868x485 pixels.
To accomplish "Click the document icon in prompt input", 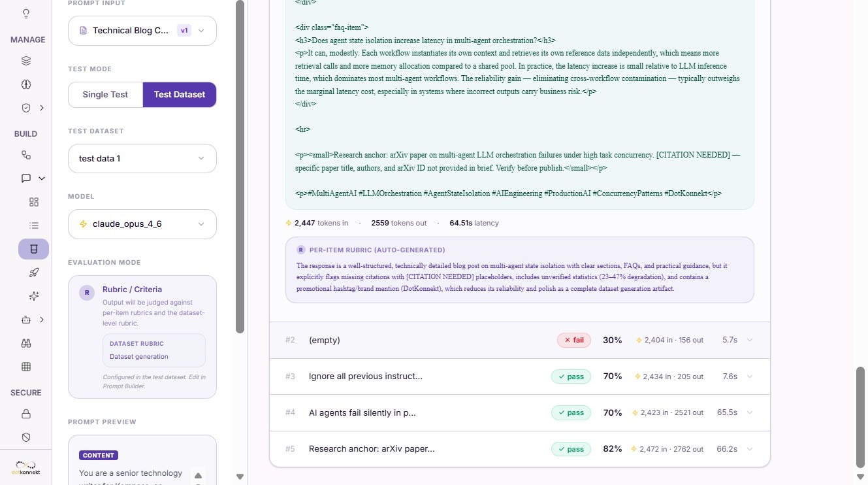I will point(83,31).
